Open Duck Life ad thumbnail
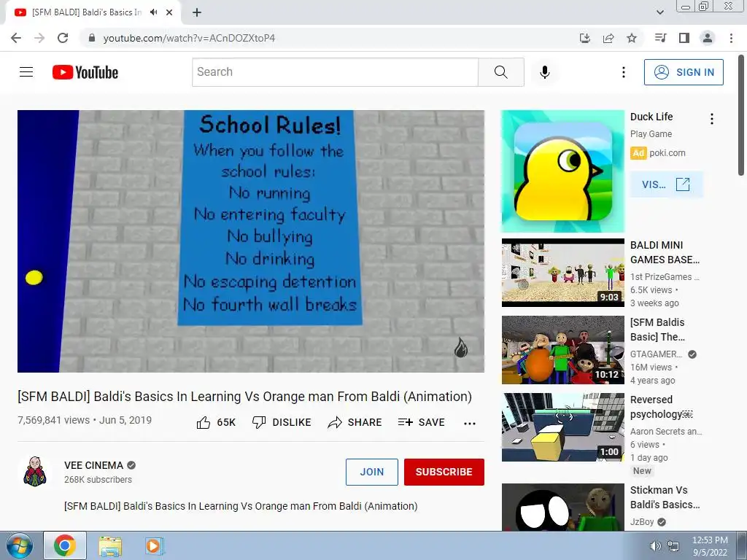This screenshot has width=747, height=560. [x=562, y=171]
